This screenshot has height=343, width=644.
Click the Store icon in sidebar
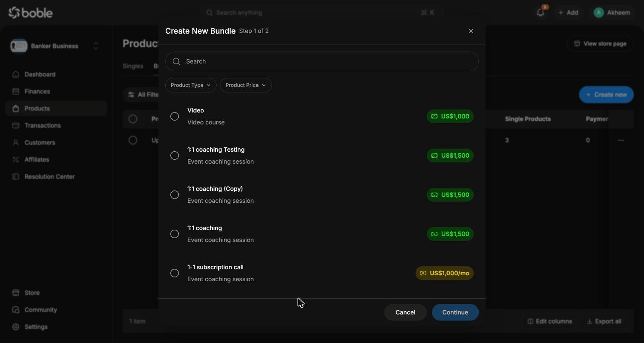(x=16, y=293)
